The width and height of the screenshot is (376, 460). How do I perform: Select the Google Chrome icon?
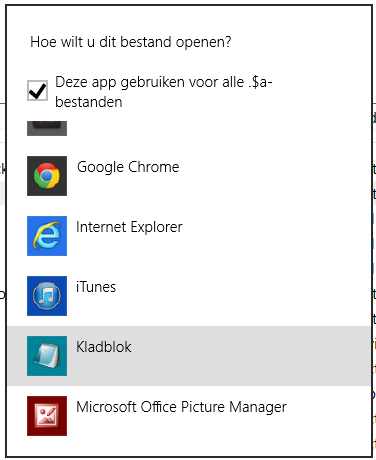point(47,176)
